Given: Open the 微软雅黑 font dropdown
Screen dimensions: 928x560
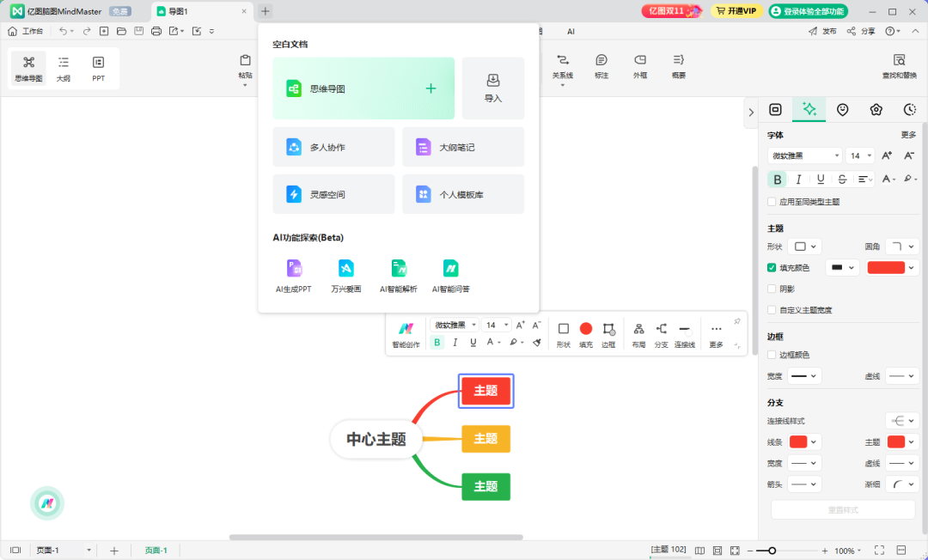Looking at the screenshot, I should (x=804, y=155).
